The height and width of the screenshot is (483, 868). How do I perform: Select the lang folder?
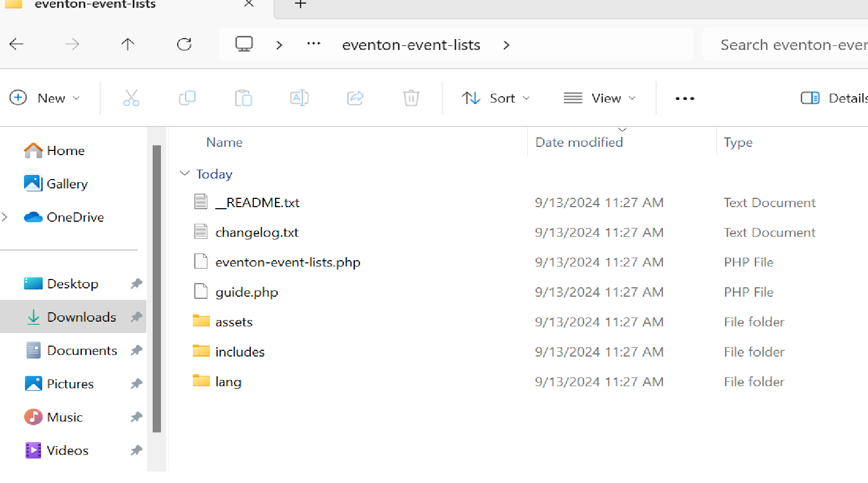228,382
